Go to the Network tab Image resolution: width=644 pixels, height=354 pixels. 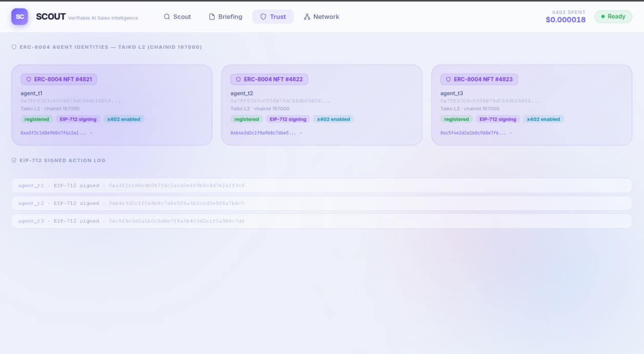tap(321, 16)
